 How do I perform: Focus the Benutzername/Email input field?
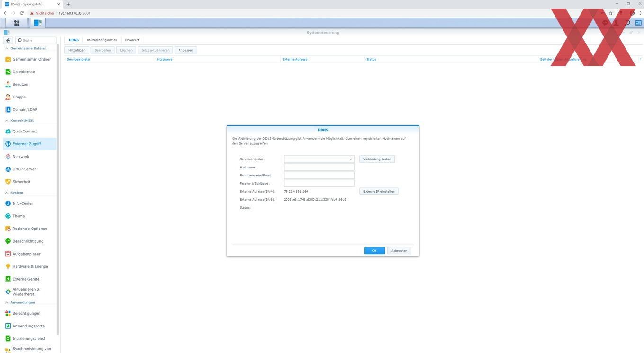(x=319, y=175)
